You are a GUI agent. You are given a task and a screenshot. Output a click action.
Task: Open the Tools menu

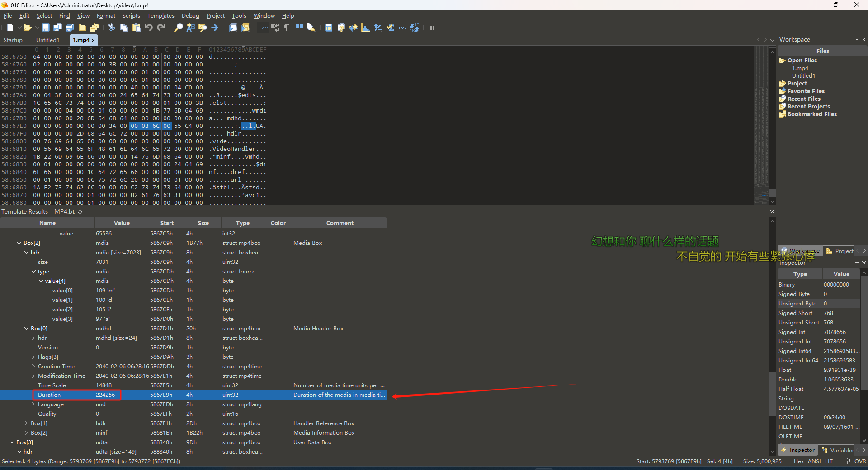[x=239, y=16]
